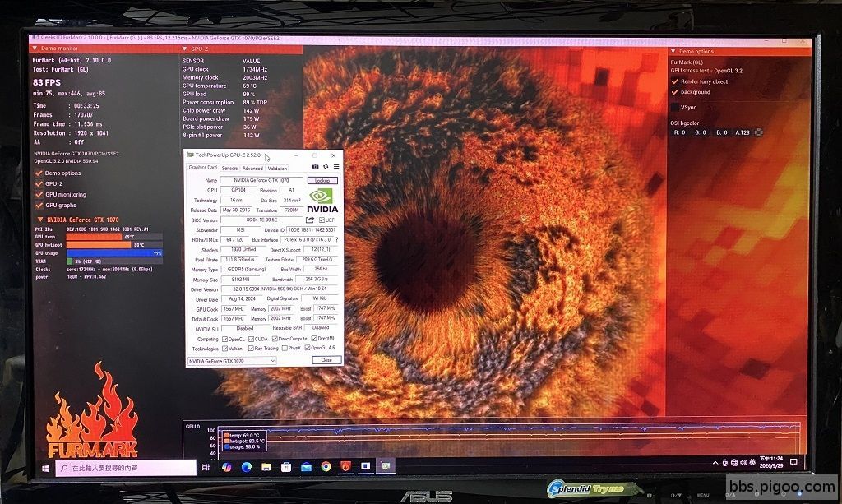Screen dimensions: 842x504
Task: Open Task View on the taskbar
Action: (x=206, y=468)
